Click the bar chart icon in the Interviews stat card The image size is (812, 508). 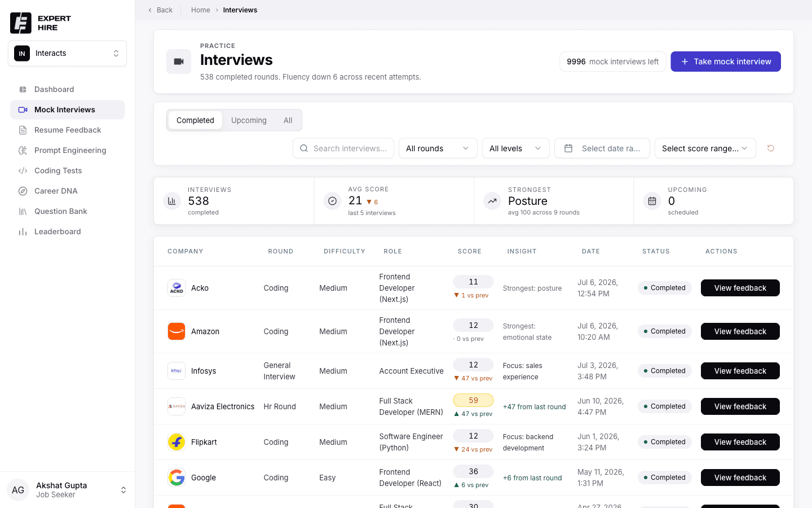pyautogui.click(x=172, y=201)
